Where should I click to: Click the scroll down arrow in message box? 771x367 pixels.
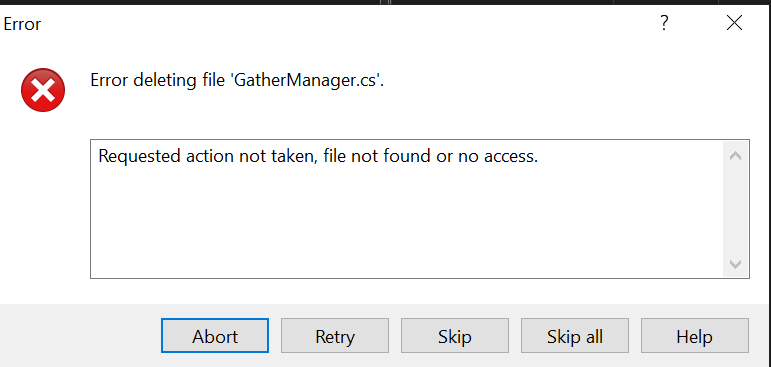pyautogui.click(x=735, y=264)
